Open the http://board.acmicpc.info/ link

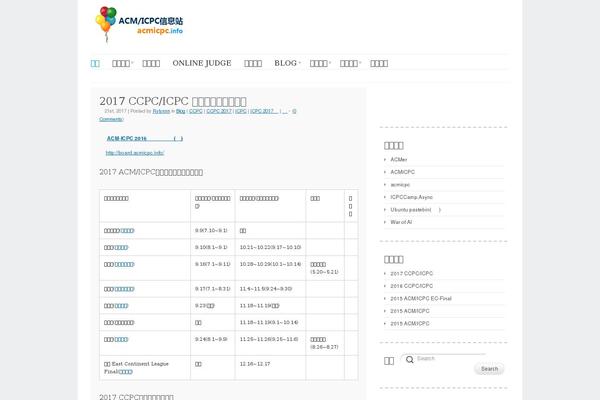(x=135, y=153)
